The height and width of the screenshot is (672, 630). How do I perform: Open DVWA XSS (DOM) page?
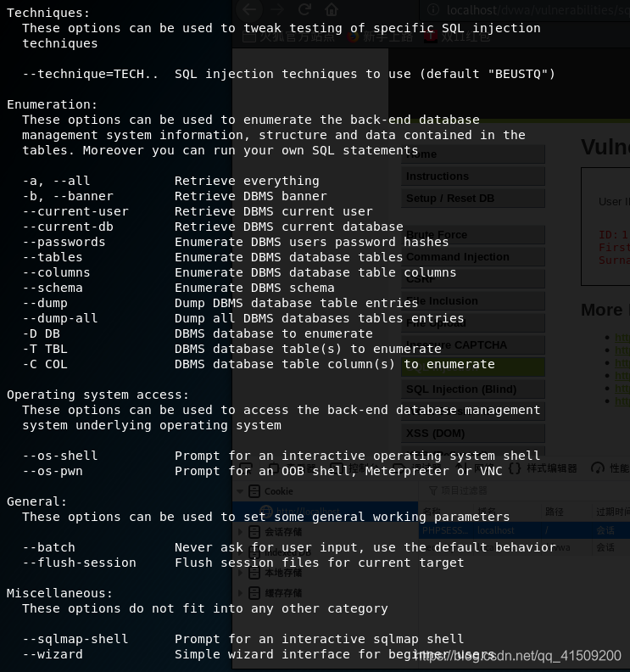pyautogui.click(x=473, y=434)
